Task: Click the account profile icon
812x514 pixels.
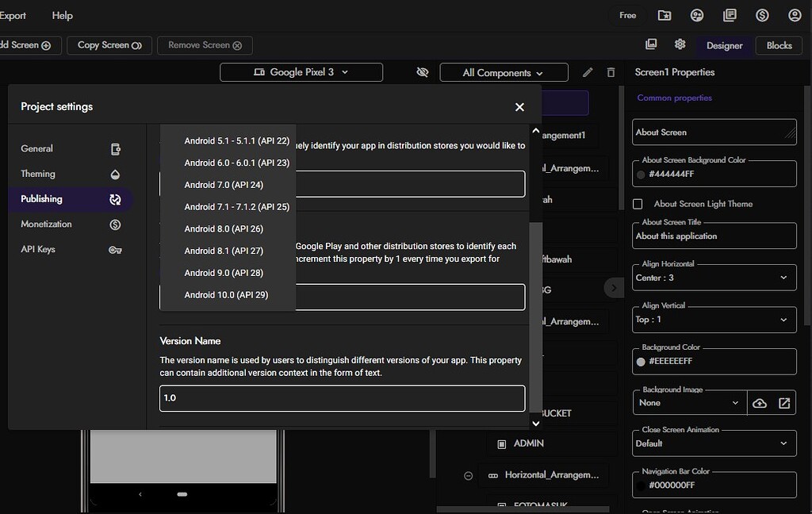Action: click(795, 15)
